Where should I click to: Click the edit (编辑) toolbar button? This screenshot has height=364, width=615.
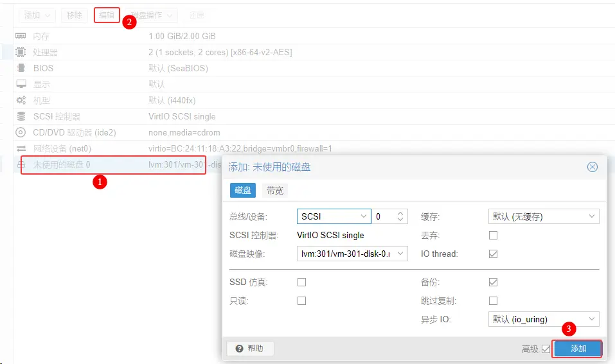107,15
